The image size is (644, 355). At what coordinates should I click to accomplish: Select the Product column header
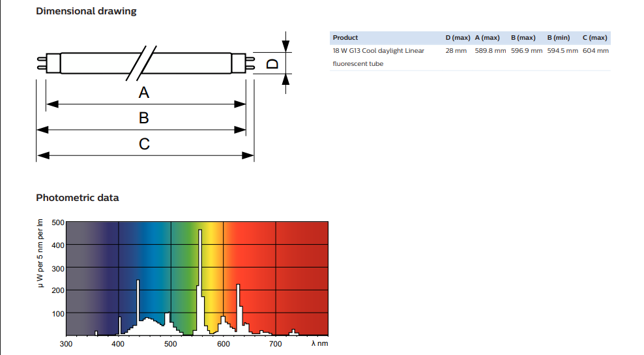(345, 38)
